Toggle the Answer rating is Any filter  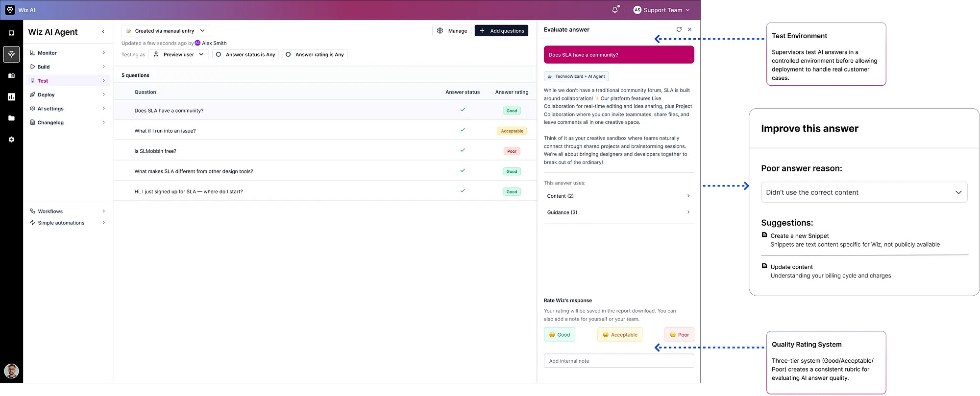point(315,54)
